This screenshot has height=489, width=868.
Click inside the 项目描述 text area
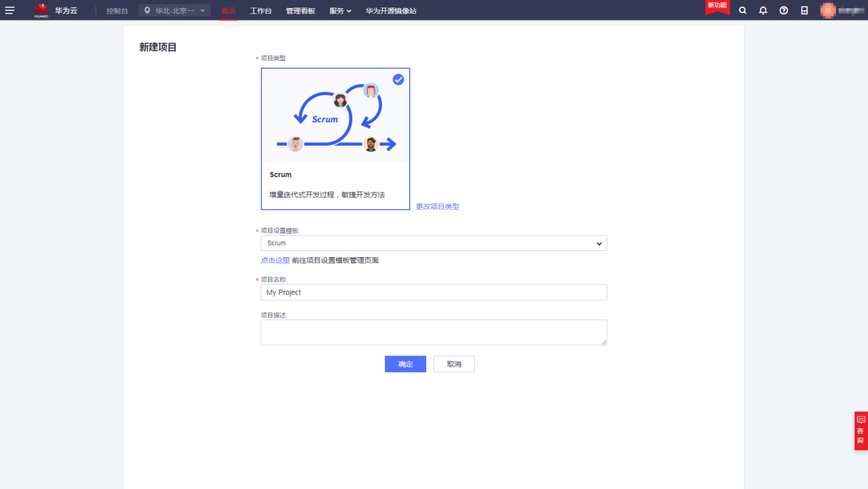pyautogui.click(x=434, y=332)
